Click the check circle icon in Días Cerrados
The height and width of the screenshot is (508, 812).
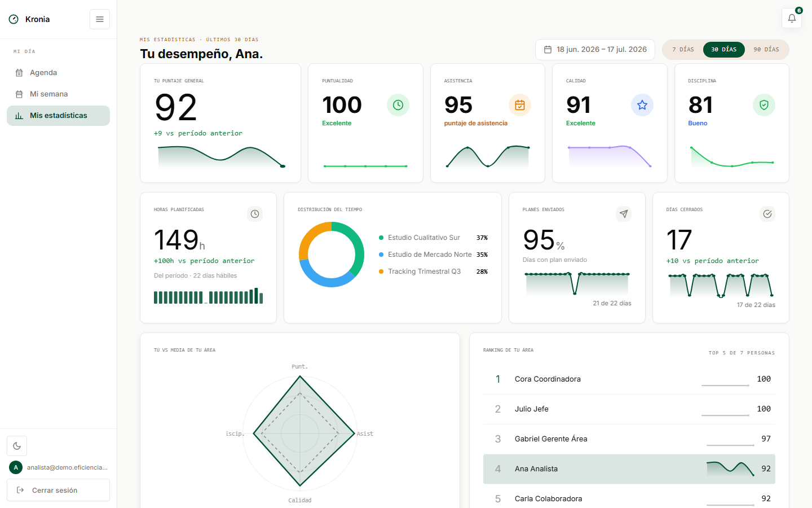tap(767, 214)
